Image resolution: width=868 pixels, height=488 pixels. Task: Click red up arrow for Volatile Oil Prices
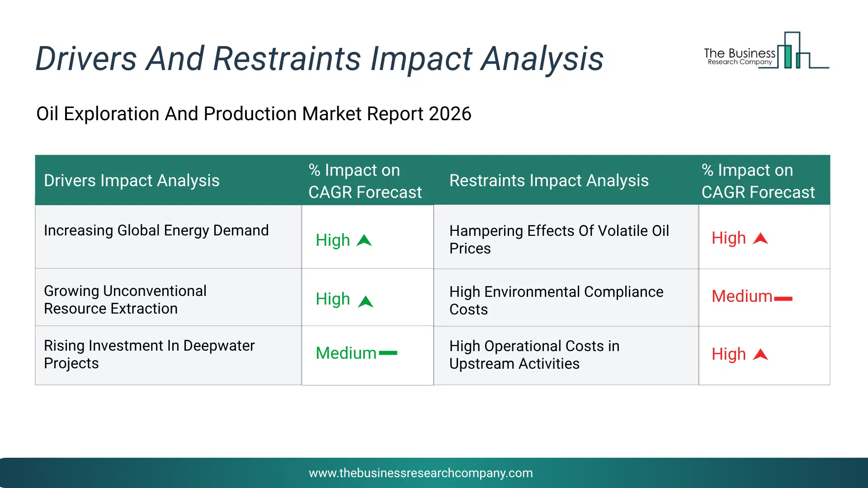(760, 238)
